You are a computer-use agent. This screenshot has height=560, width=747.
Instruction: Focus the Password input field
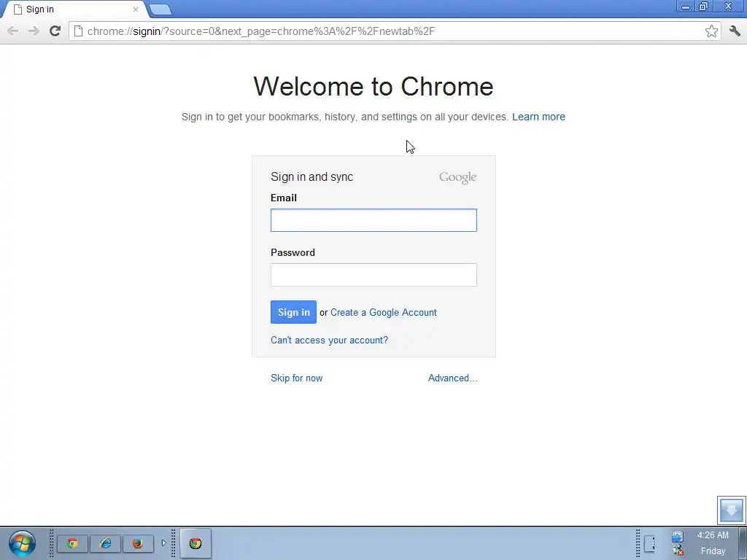click(373, 275)
